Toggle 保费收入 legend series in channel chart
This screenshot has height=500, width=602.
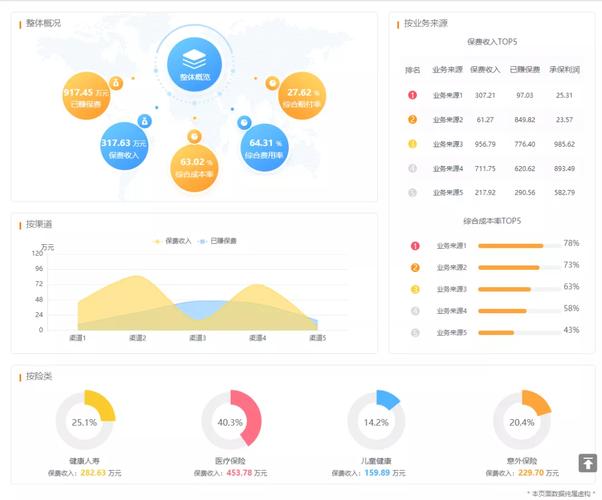[172, 241]
